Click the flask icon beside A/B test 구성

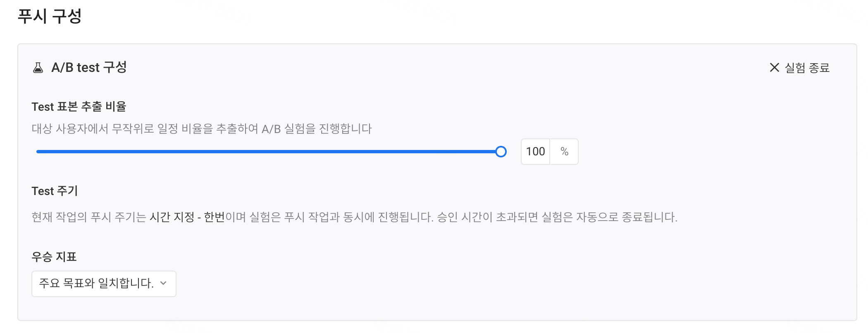tap(38, 68)
